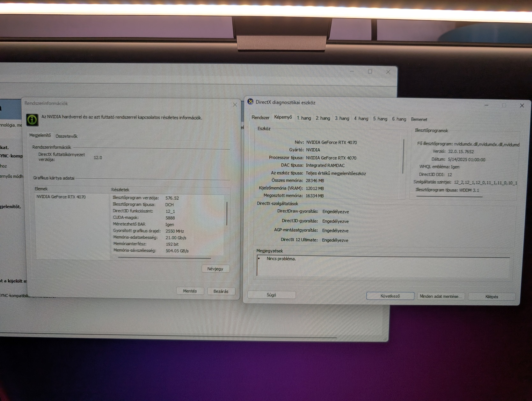
Task: Click the Összes memória value 28346 MB
Action: point(315,181)
